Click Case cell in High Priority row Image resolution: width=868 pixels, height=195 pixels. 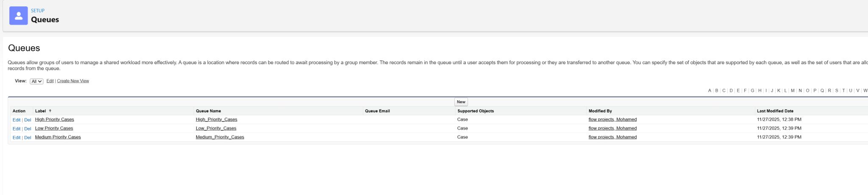[462, 119]
